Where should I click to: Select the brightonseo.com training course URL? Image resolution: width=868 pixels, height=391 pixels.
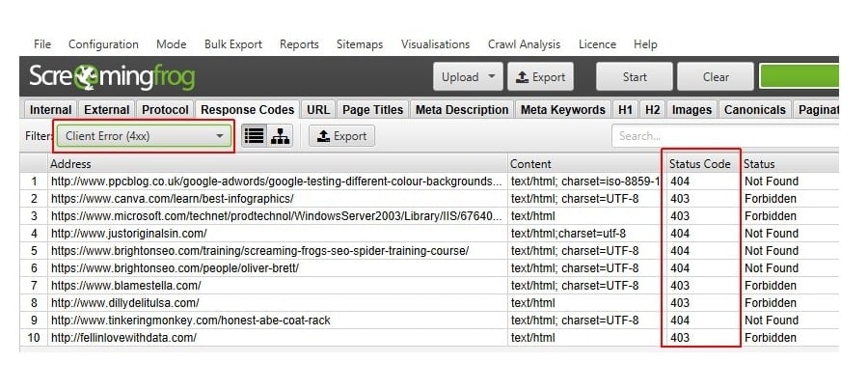pos(259,251)
